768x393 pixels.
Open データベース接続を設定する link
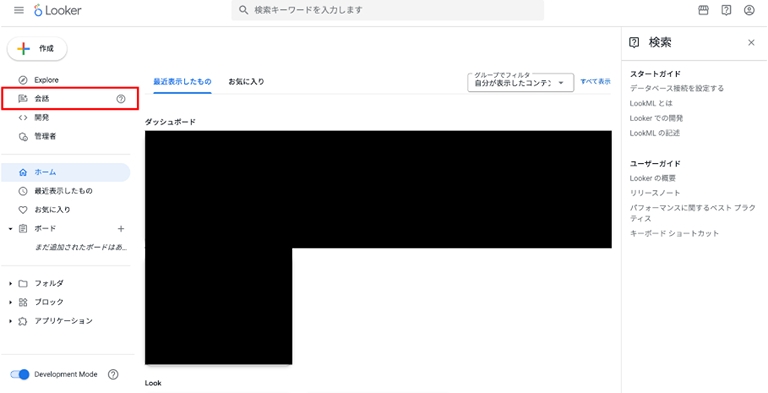676,89
